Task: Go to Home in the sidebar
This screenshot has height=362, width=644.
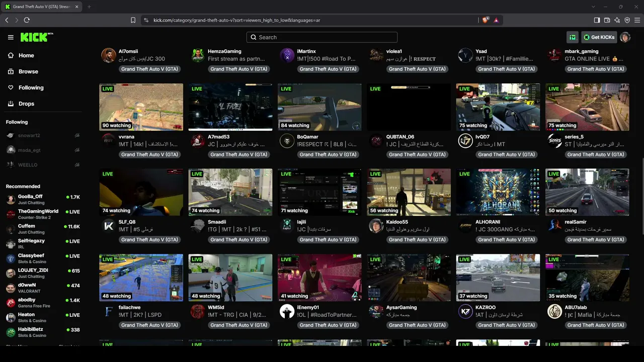Action: [x=26, y=55]
